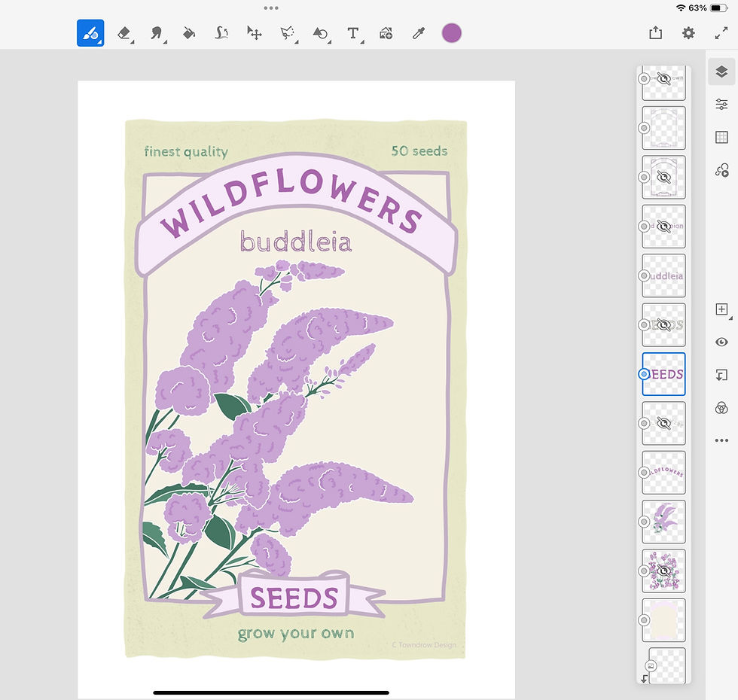738x700 pixels.
Task: Tap 'grow your own' text on canvas
Action: (295, 634)
